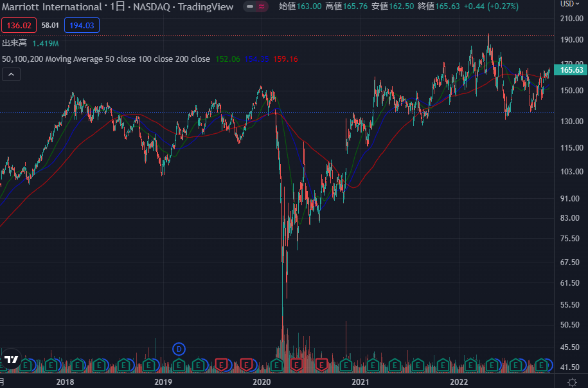
Task: Open the leftmost red earnings E marker
Action: tap(221, 365)
